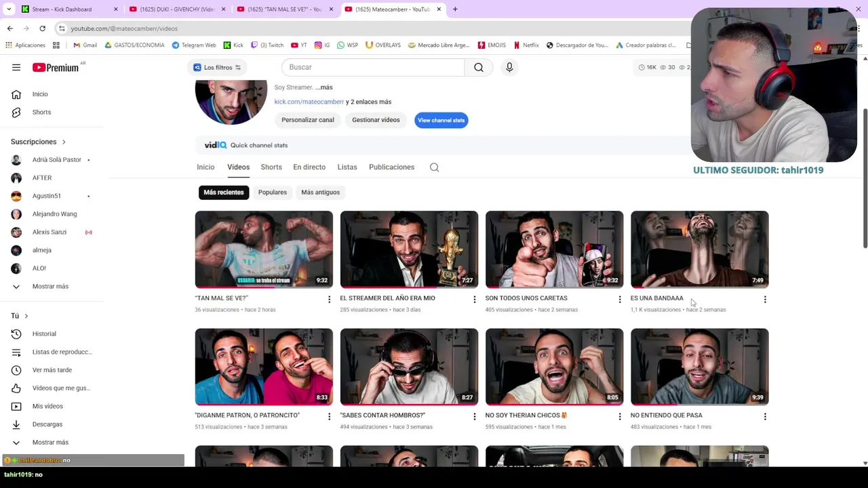Click vidIQ Quick channel stats
This screenshot has height=488, width=868.
[246, 145]
